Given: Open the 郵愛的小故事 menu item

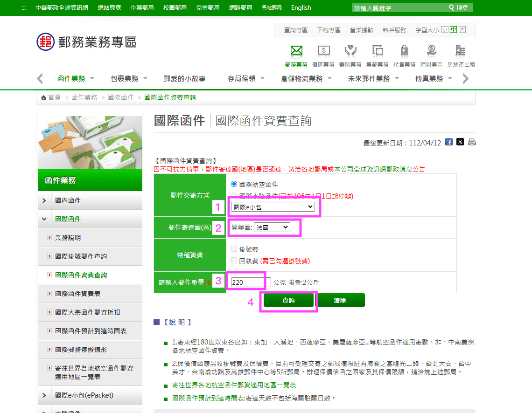Looking at the screenshot, I should [x=185, y=79].
